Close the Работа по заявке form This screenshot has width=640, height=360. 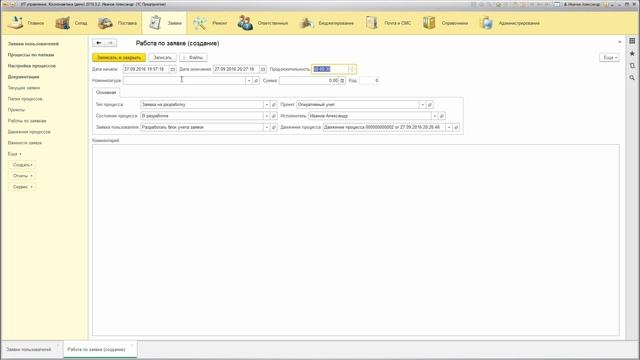click(620, 42)
